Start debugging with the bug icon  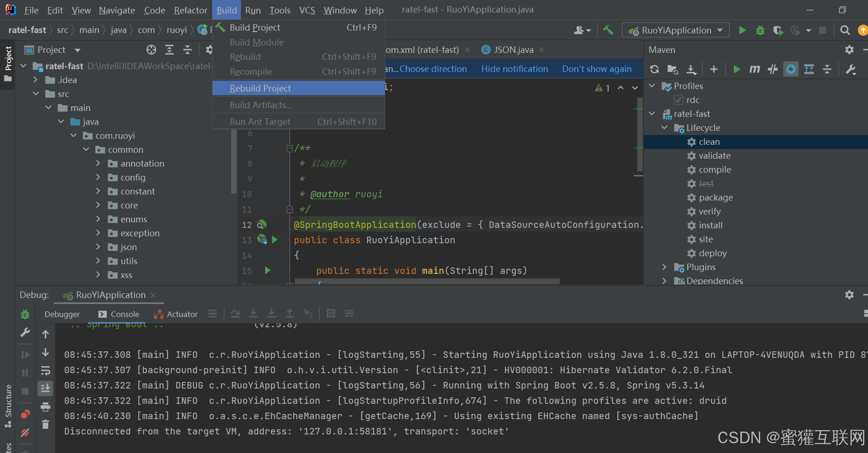coord(760,30)
